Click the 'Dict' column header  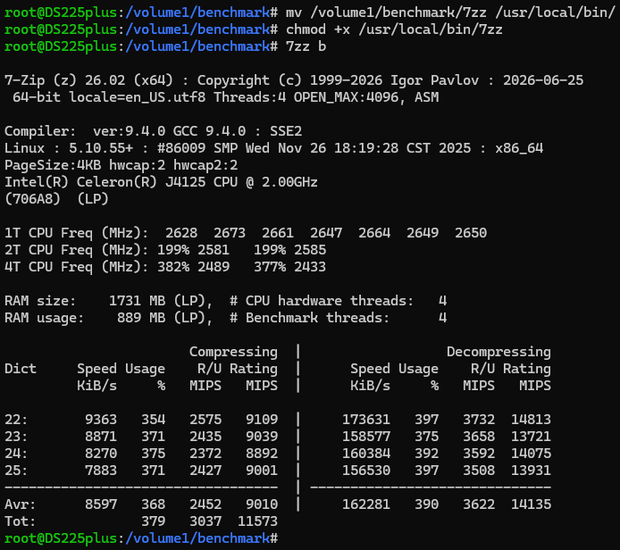pyautogui.click(x=20, y=369)
